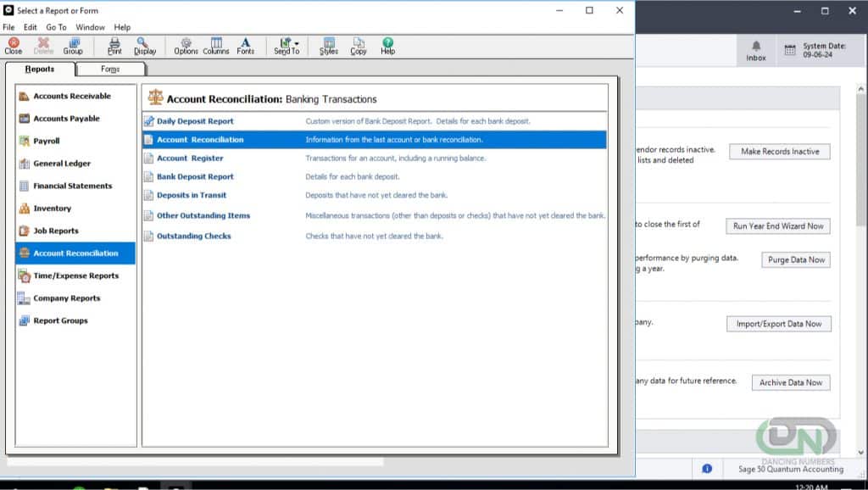868x490 pixels.
Task: Open the Window menu
Action: pos(90,27)
